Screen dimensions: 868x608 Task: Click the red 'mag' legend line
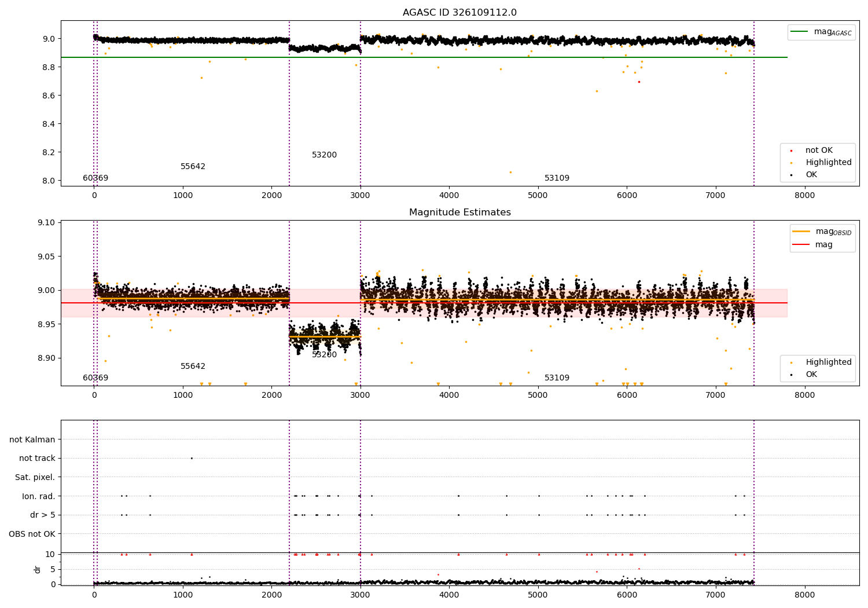[801, 245]
